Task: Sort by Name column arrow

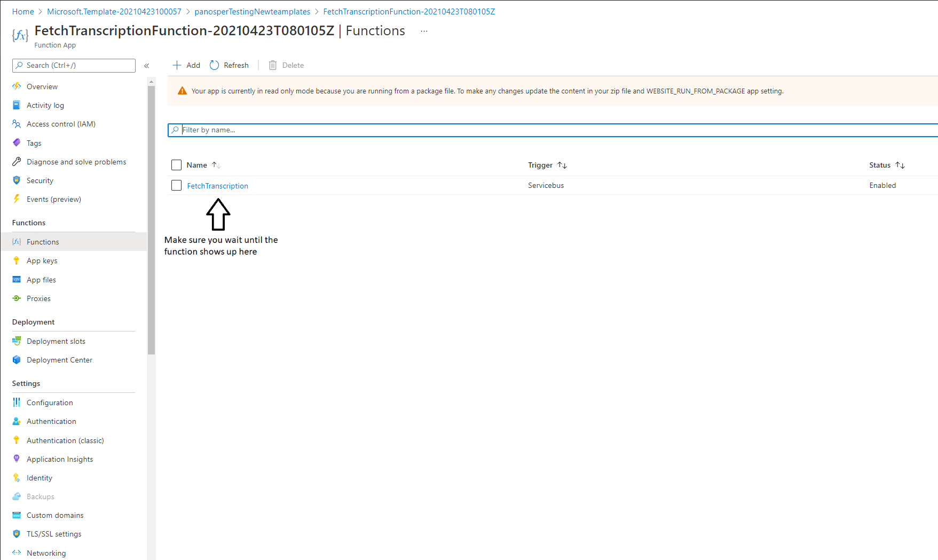Action: (216, 165)
